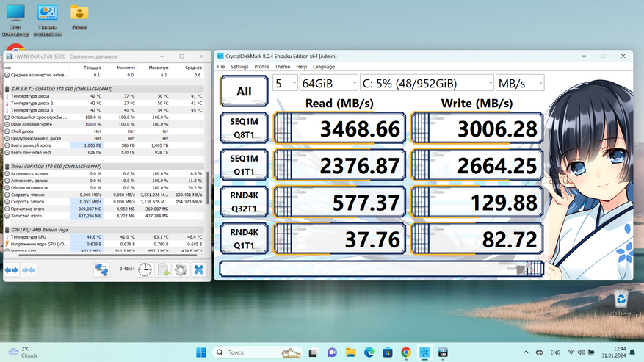Open the test count dropdown showing 5
The height and width of the screenshot is (362, 644).
(x=285, y=83)
